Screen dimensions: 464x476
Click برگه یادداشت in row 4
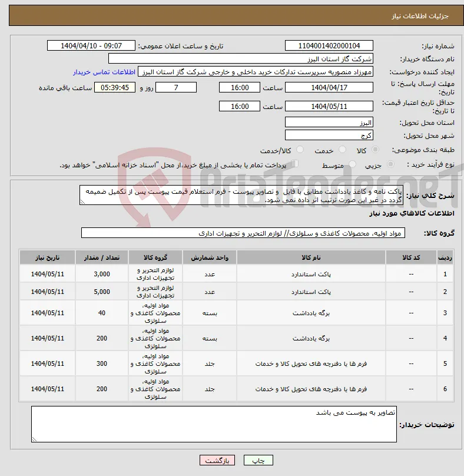[311, 338]
